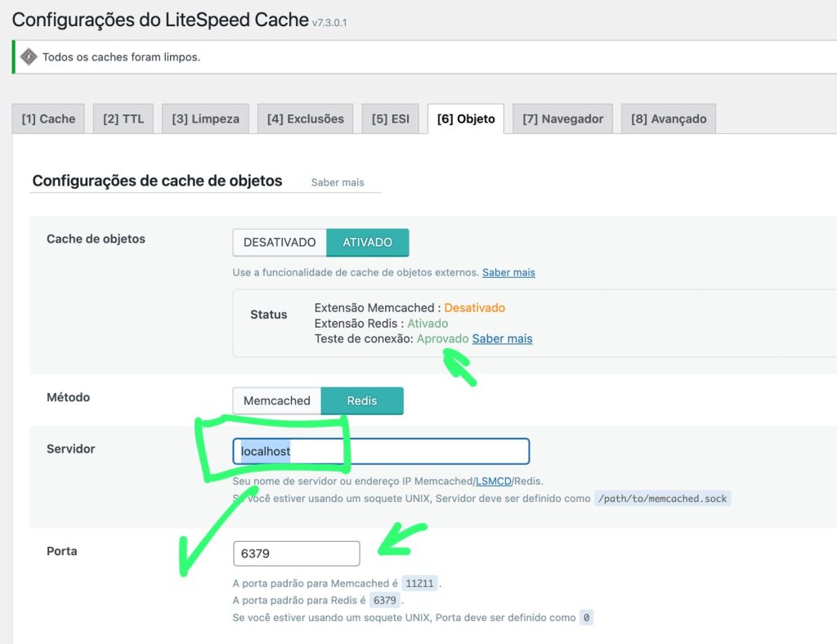Click Saber mais beside the section heading
This screenshot has height=644, width=837.
(x=338, y=182)
